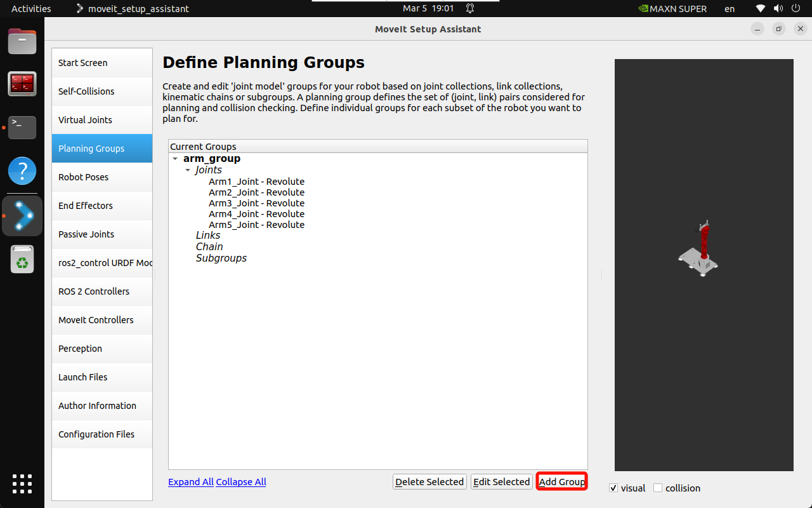Open the MoveIt Controllers section
The height and width of the screenshot is (508, 812).
(x=102, y=320)
